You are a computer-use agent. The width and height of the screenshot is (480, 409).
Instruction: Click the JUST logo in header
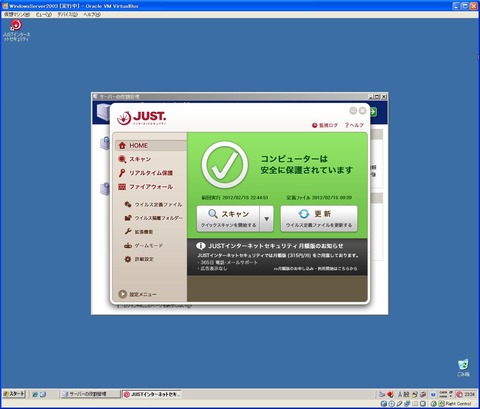[x=142, y=118]
